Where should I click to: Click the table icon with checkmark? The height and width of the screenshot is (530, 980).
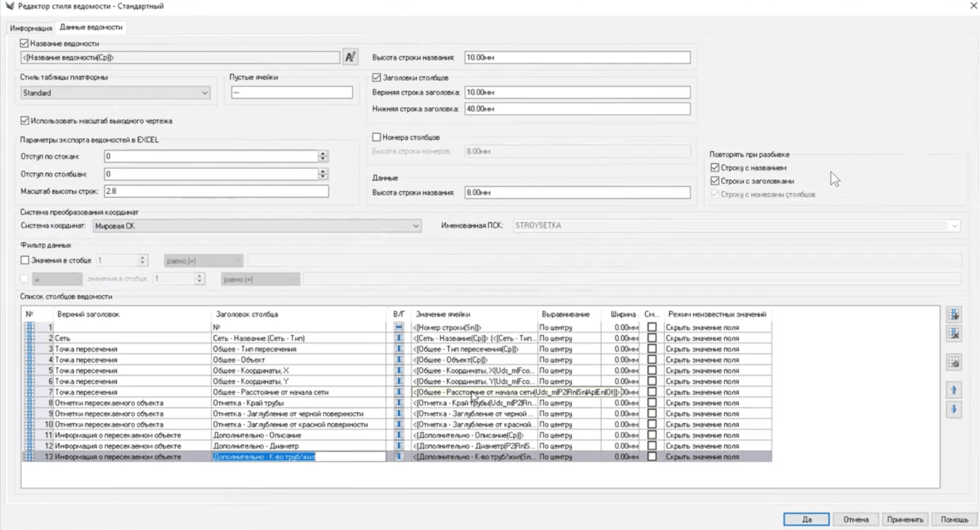click(x=954, y=362)
